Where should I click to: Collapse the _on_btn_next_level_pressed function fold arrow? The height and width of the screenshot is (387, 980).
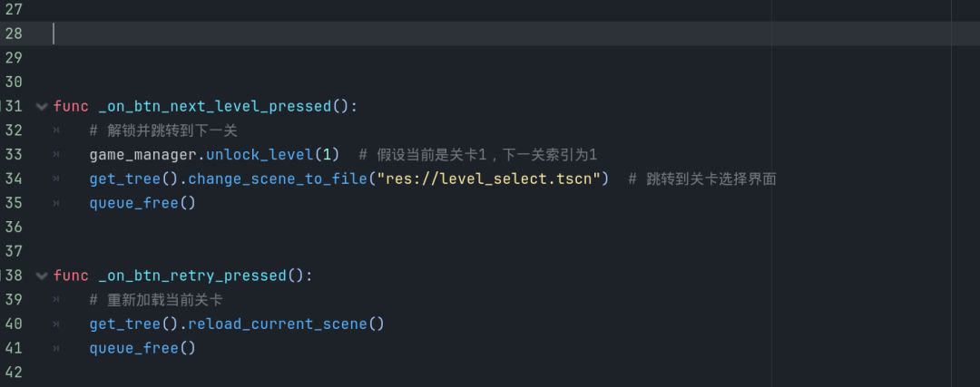[x=42, y=107]
